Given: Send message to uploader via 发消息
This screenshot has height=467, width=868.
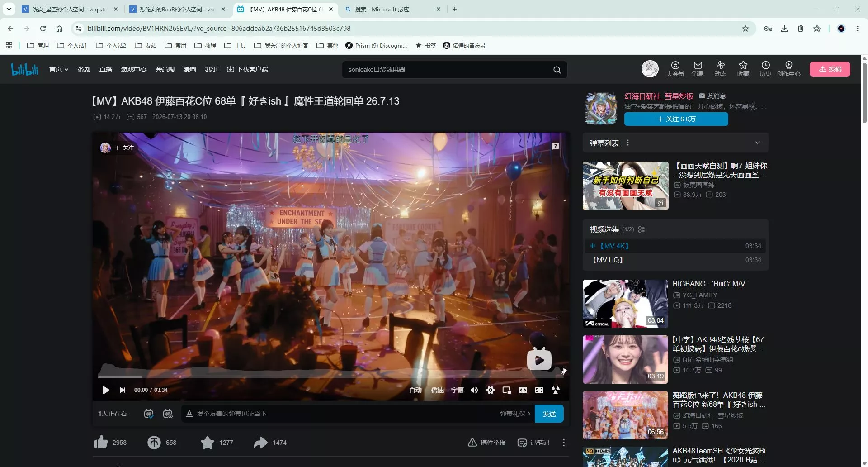Looking at the screenshot, I should pyautogui.click(x=712, y=96).
